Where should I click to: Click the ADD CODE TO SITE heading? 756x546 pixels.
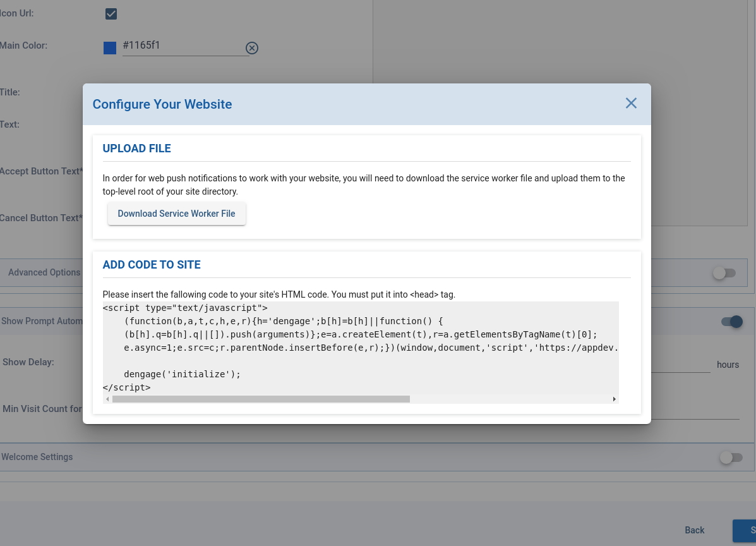[x=152, y=265]
